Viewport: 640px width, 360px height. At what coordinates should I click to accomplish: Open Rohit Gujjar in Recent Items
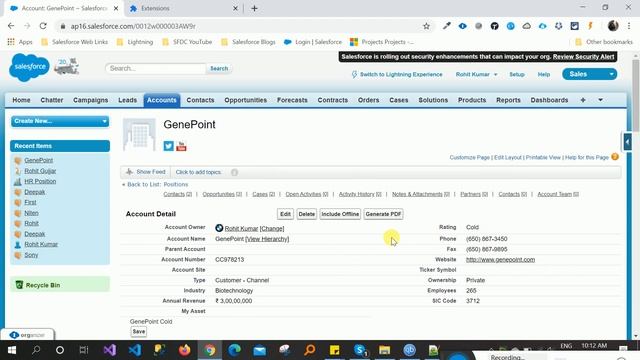(x=40, y=171)
